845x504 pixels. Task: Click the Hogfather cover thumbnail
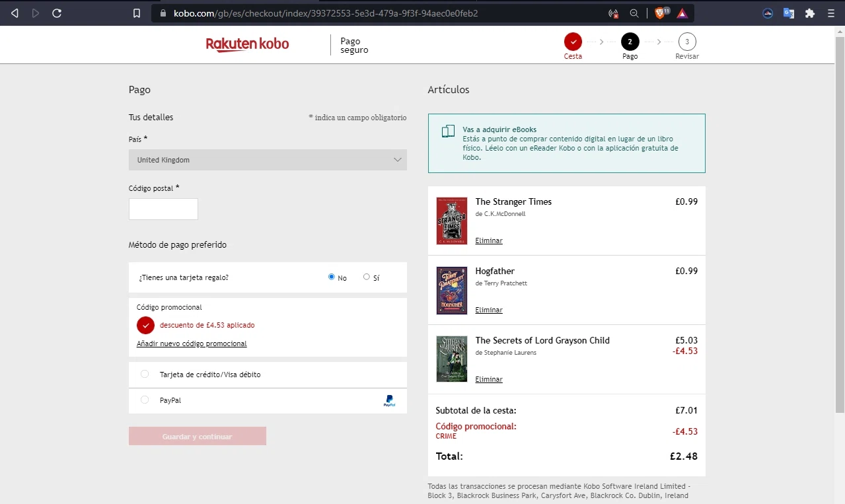click(x=452, y=290)
